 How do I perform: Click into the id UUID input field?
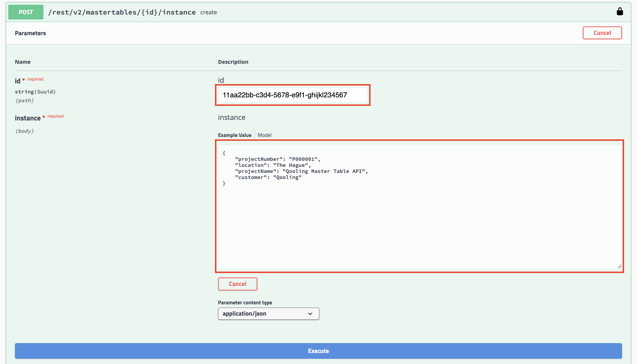click(293, 95)
